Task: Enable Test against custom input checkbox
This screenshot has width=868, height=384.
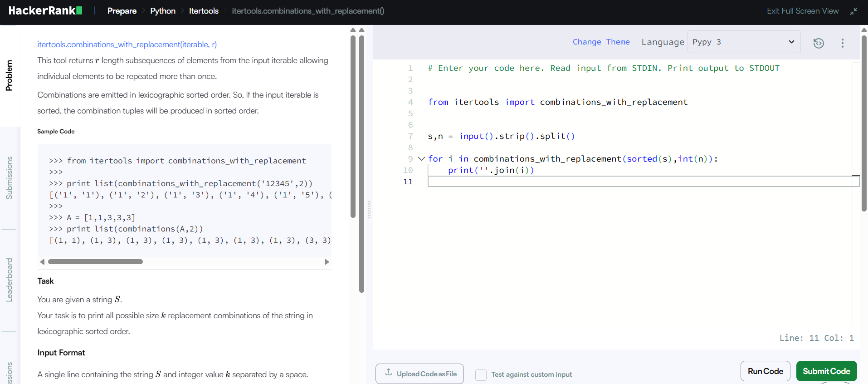Action: click(481, 374)
